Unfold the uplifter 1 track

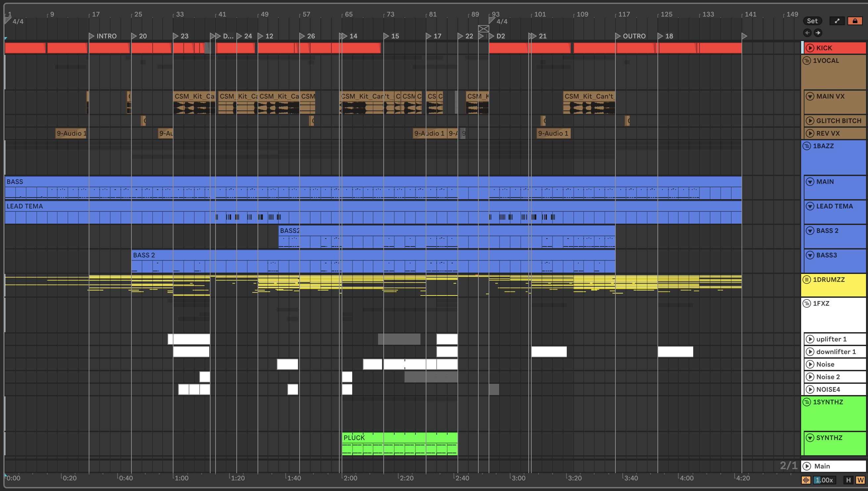(x=810, y=339)
